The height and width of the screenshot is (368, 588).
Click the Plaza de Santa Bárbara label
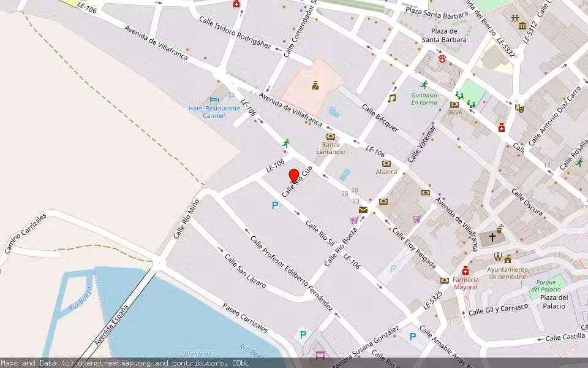[444, 36]
